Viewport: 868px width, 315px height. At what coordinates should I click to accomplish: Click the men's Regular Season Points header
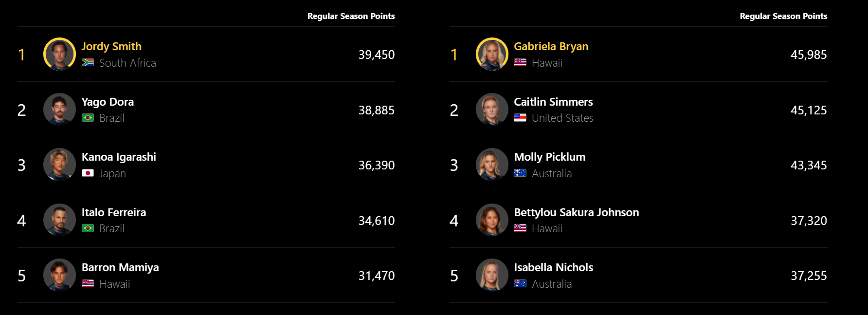click(x=351, y=16)
